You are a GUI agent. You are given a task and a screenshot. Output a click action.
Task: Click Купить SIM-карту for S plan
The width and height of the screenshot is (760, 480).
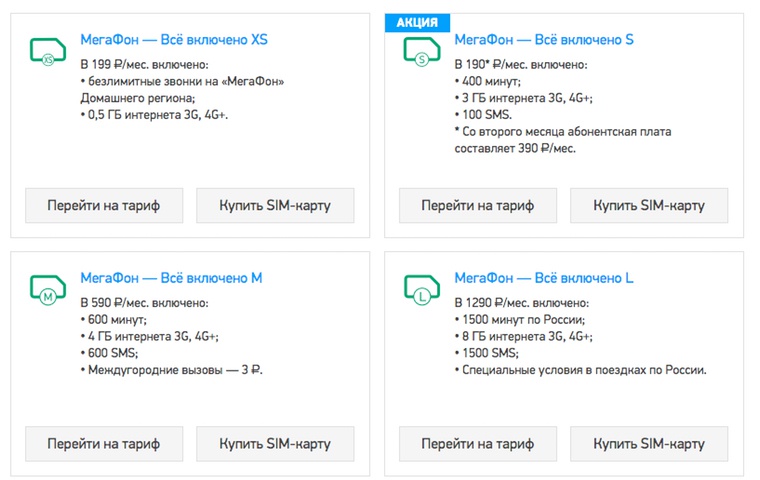[x=649, y=206]
